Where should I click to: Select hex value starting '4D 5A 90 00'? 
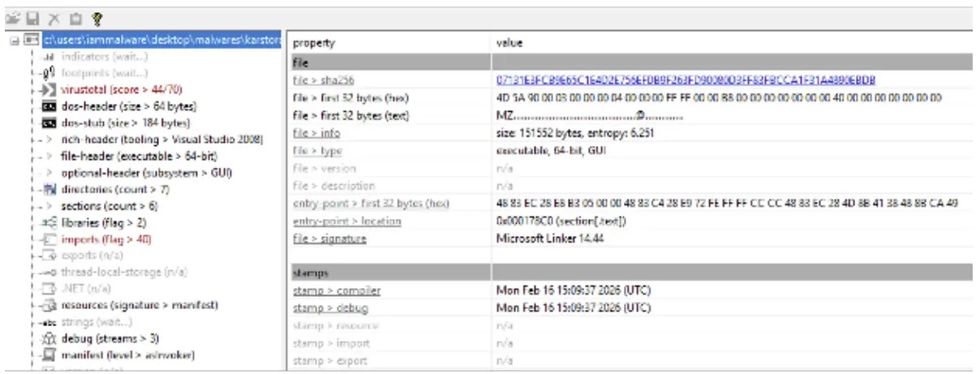(x=720, y=97)
